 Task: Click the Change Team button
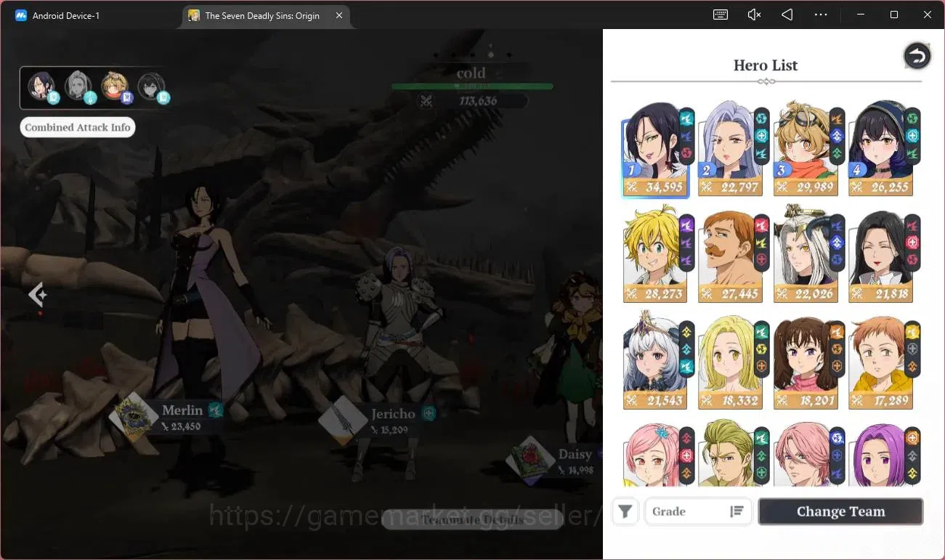(x=840, y=511)
